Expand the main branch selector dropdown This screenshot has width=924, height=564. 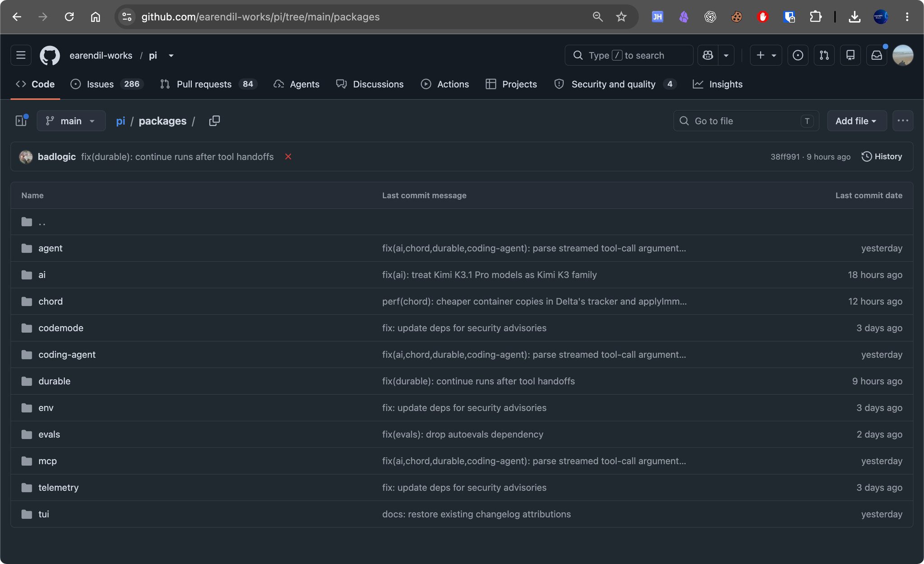coord(71,121)
